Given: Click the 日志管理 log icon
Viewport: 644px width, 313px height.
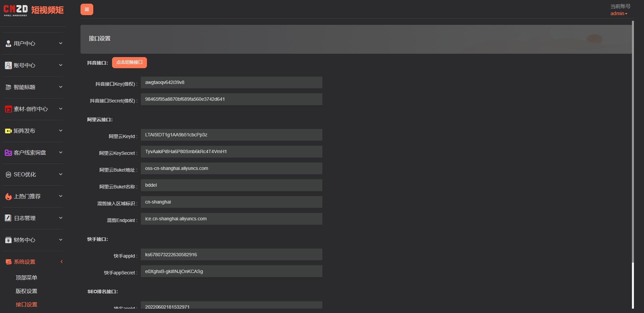Looking at the screenshot, I should click(x=8, y=218).
